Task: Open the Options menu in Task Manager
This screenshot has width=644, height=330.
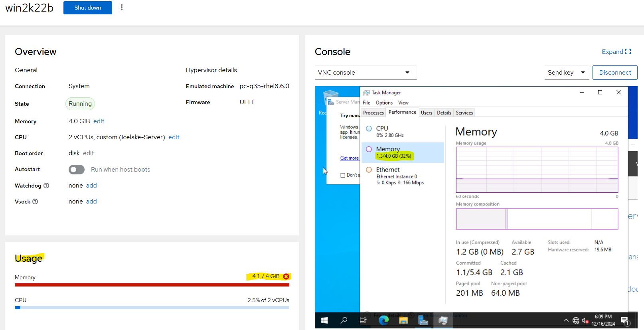Action: click(384, 103)
